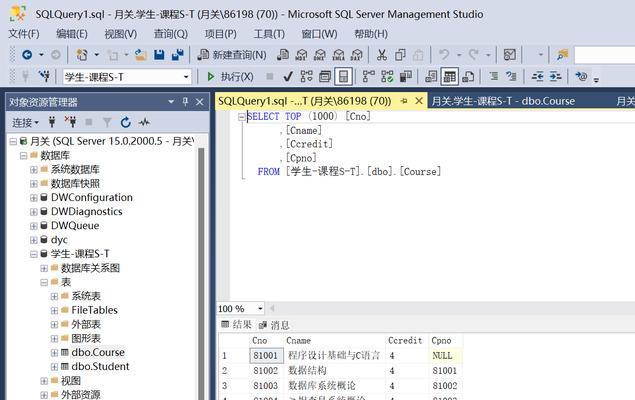The image size is (635, 400).
Task: Expand the dbo.Student table node
Action: pyautogui.click(x=54, y=367)
